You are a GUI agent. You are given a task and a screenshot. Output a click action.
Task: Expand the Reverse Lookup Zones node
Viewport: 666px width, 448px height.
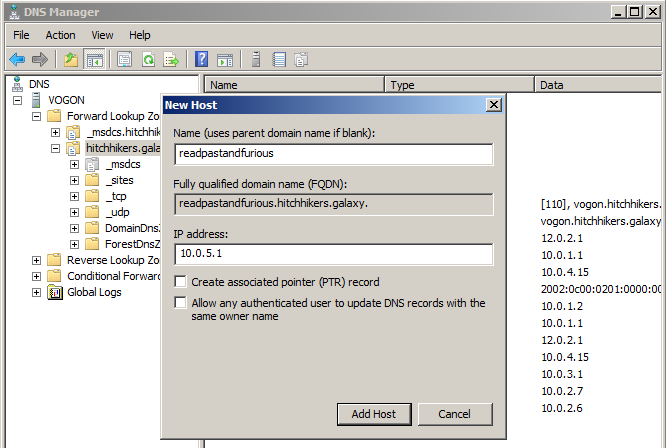38,260
